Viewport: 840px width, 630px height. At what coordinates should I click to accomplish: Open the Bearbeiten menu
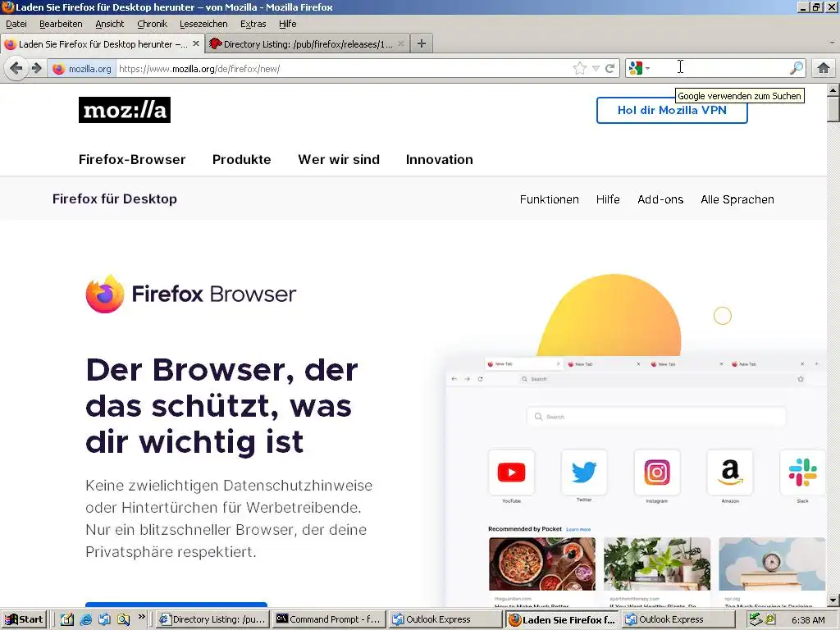point(61,24)
